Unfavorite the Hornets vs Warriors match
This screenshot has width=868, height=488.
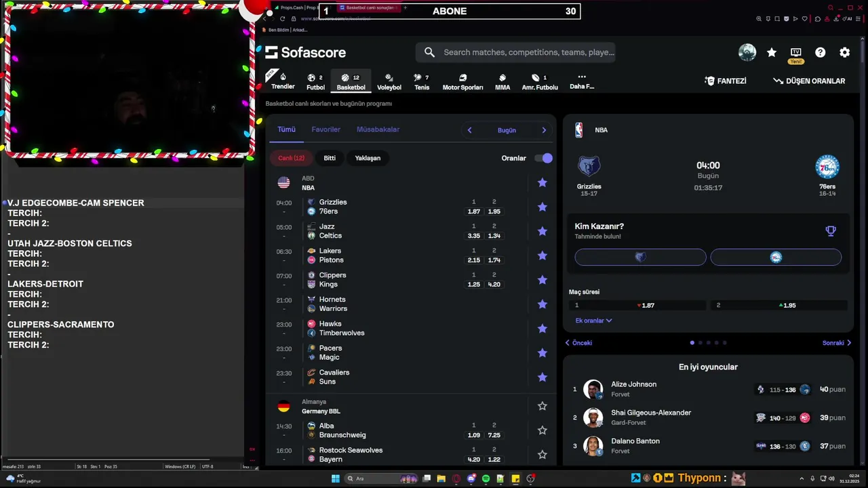(x=542, y=304)
